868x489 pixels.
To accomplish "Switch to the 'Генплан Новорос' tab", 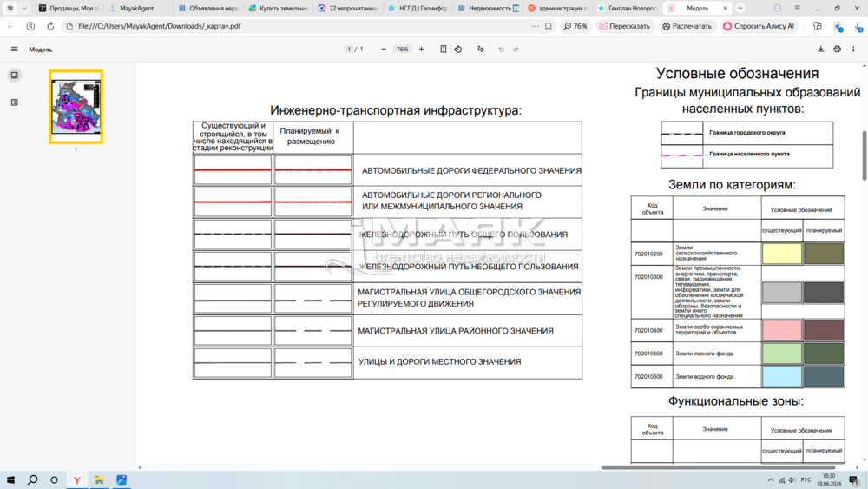I will [x=628, y=9].
